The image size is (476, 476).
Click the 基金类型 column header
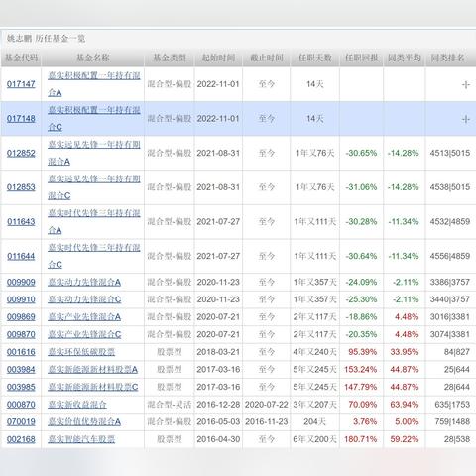pos(170,58)
